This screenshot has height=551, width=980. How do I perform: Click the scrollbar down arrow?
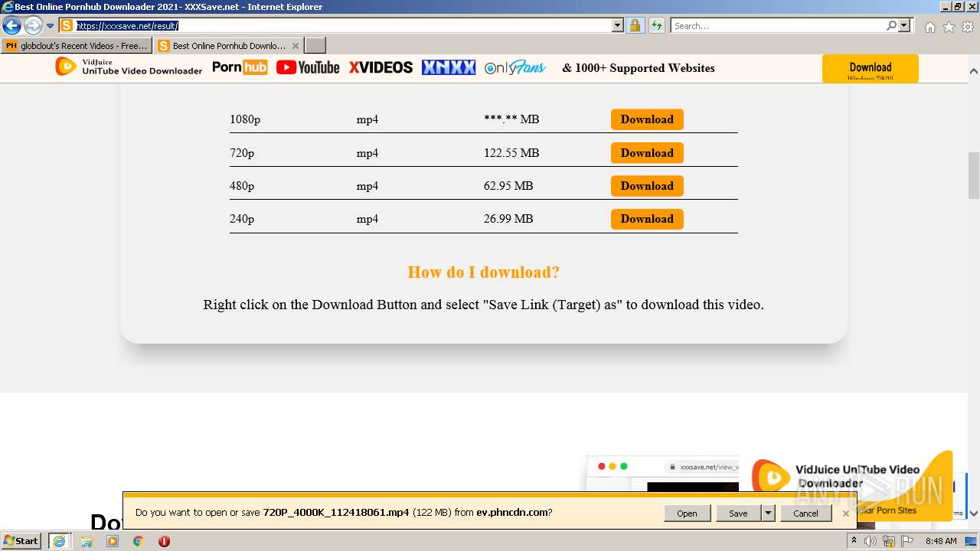point(974,514)
